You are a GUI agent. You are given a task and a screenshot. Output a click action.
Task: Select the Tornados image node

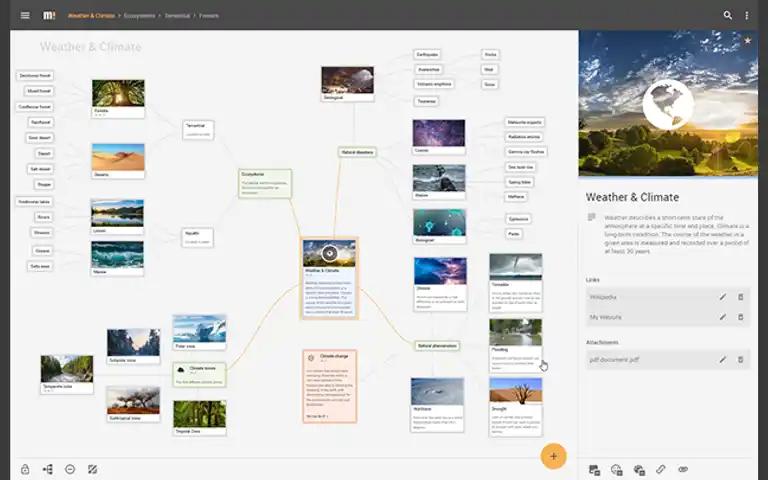[516, 283]
